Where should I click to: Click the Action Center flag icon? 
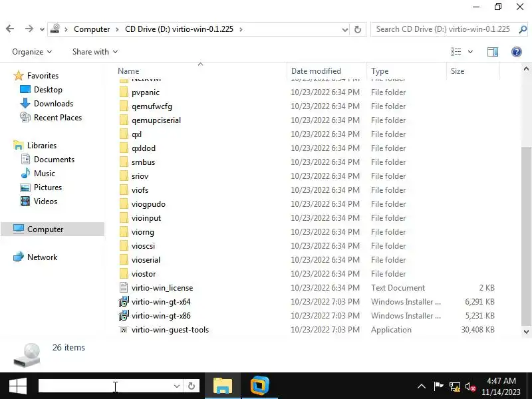click(x=439, y=386)
